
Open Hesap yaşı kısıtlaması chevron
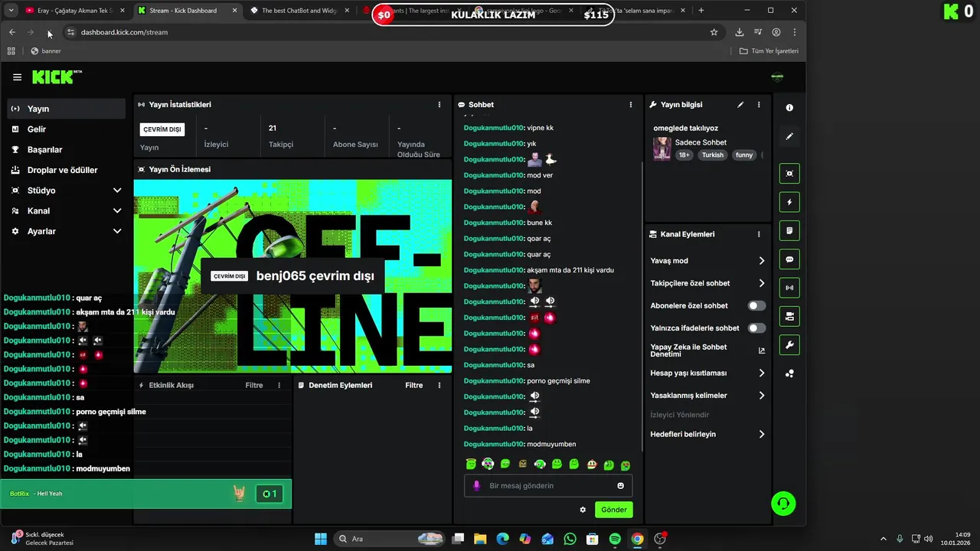pos(761,373)
